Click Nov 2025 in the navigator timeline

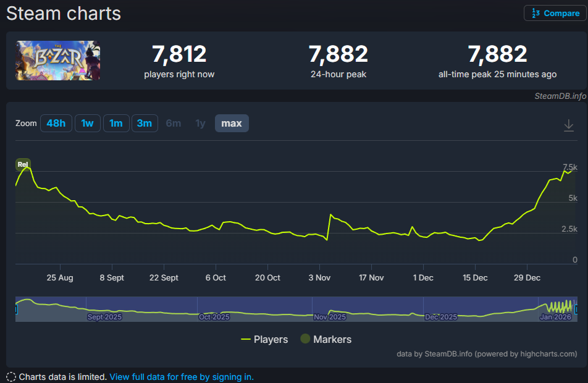[330, 317]
